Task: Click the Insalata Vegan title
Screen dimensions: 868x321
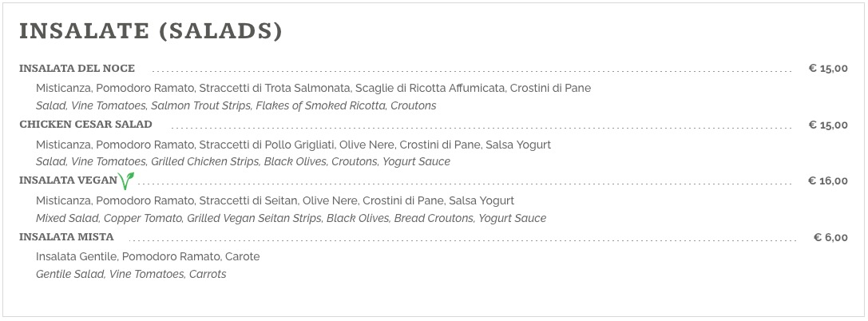Action: point(68,181)
